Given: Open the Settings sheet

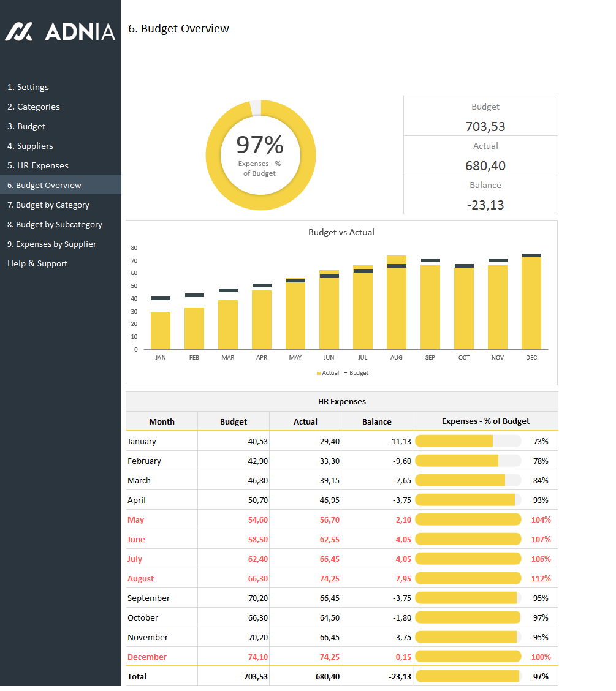Looking at the screenshot, I should [28, 87].
